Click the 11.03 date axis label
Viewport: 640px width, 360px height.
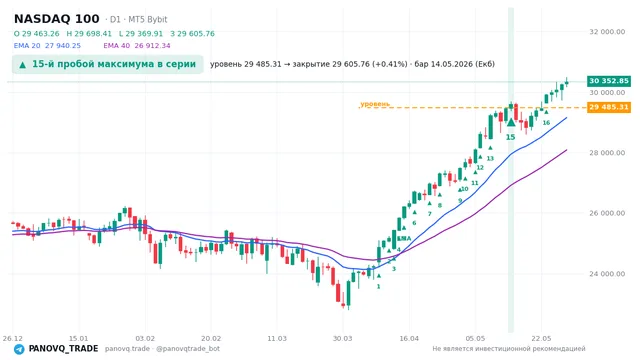(x=277, y=338)
